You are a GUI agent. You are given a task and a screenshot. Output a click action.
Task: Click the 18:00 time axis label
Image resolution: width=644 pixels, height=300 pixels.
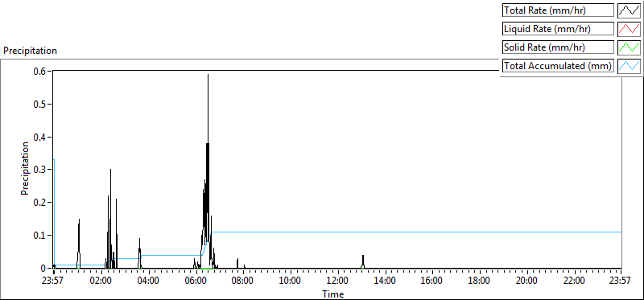pyautogui.click(x=479, y=282)
